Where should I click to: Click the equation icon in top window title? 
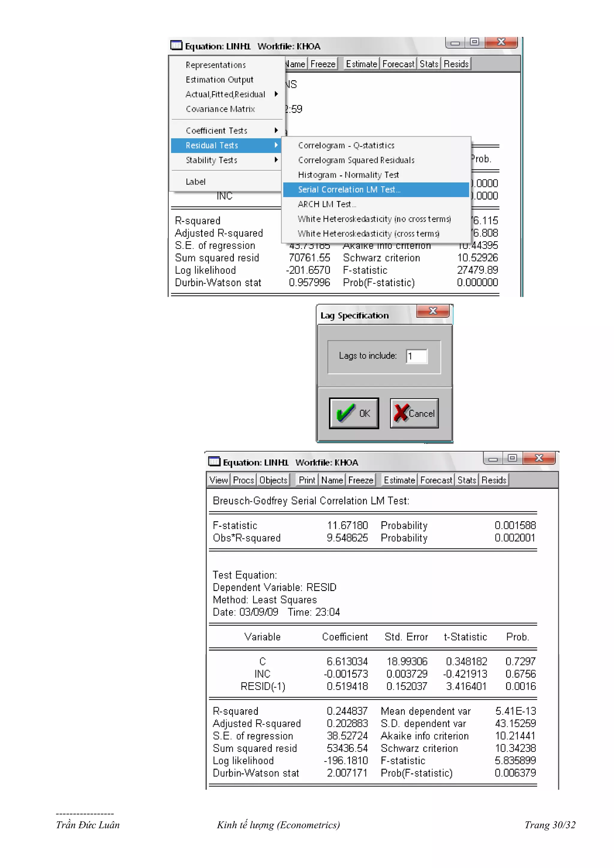176,45
